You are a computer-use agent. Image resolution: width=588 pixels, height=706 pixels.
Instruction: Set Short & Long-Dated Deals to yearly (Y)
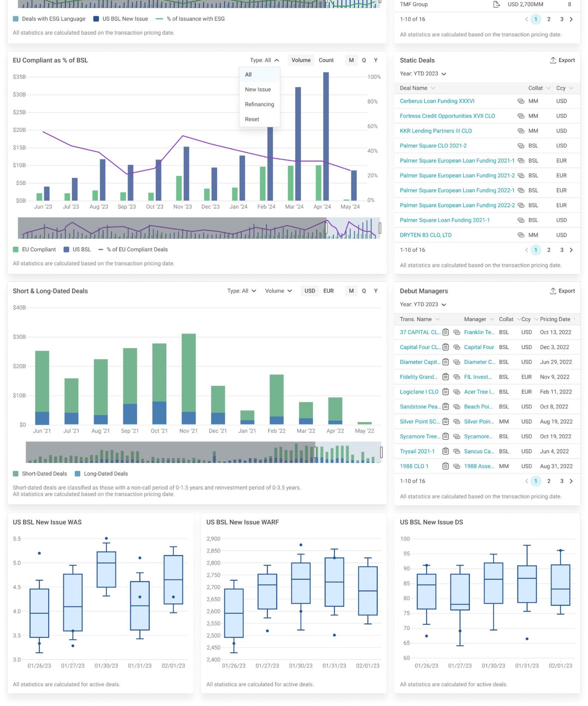pos(376,291)
